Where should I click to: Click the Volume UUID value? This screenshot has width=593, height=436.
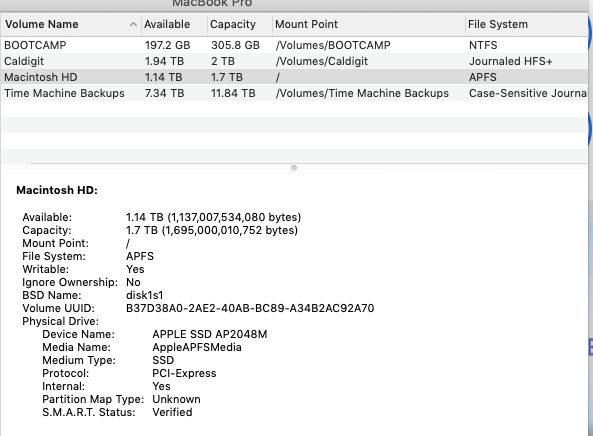click(250, 308)
